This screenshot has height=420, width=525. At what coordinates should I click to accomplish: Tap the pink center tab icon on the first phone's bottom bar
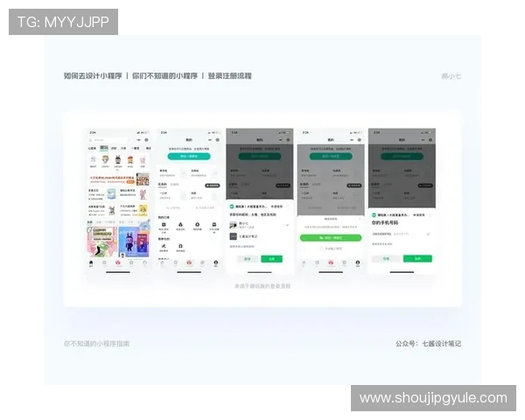pos(118,262)
